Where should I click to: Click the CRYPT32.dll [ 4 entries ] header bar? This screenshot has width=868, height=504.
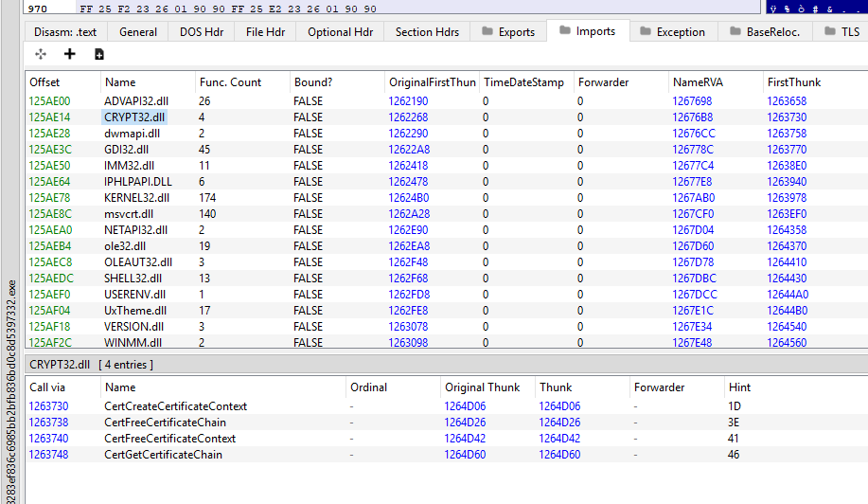pos(446,365)
